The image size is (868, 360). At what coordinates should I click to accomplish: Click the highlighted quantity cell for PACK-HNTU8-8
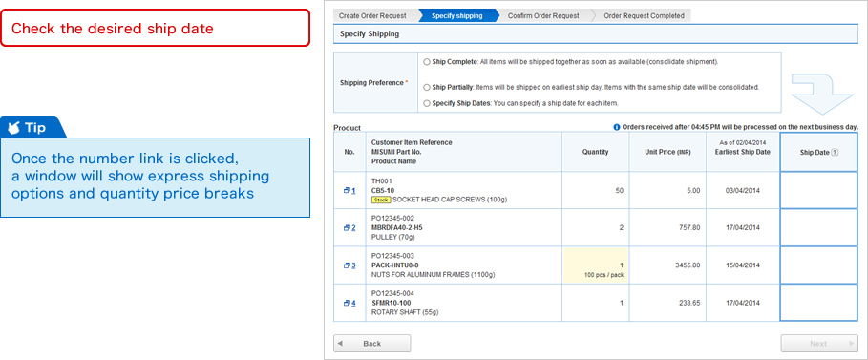point(596,265)
